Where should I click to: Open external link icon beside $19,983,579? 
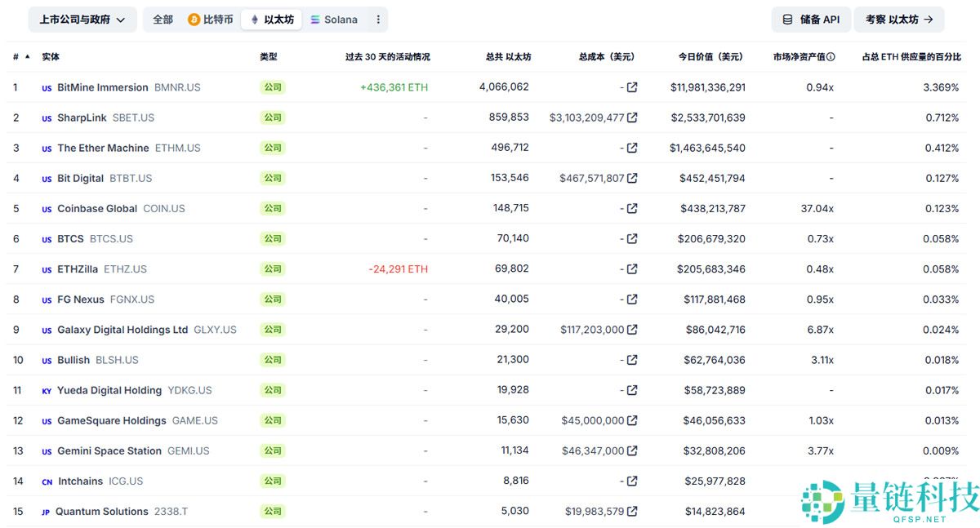click(x=632, y=511)
